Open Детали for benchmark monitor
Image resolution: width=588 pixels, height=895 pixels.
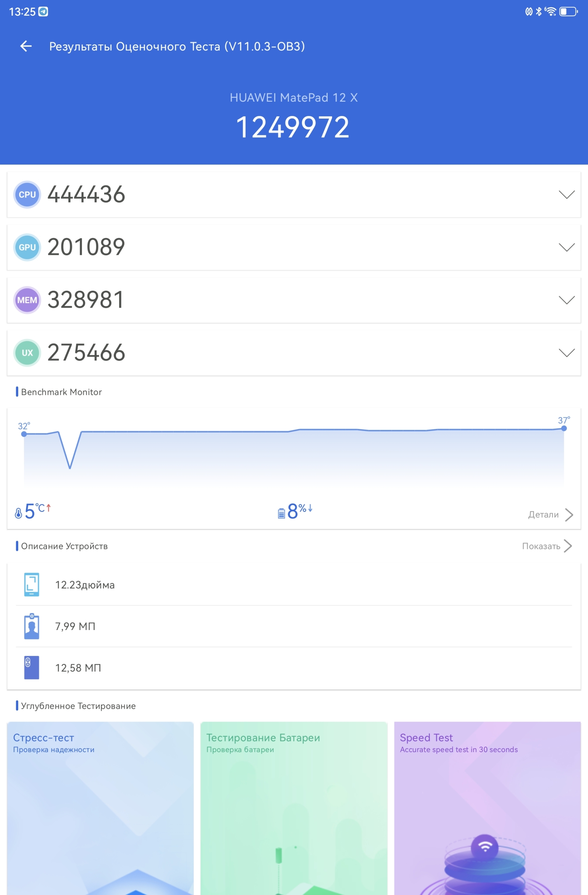tap(550, 514)
